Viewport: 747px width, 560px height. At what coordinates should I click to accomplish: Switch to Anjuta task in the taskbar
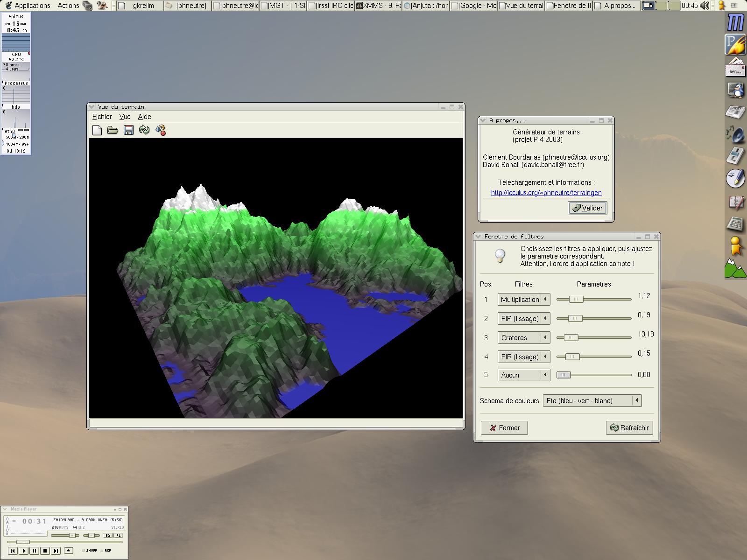tap(425, 6)
